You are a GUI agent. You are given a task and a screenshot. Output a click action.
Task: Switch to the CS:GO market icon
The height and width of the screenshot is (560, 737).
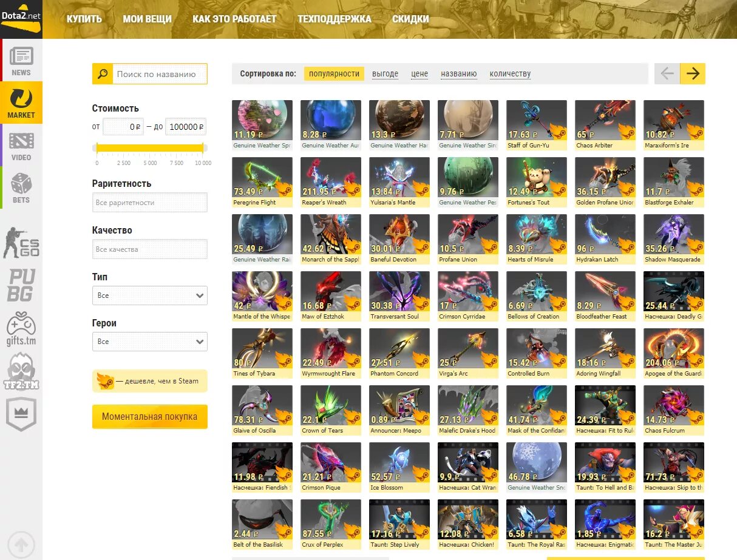(21, 242)
